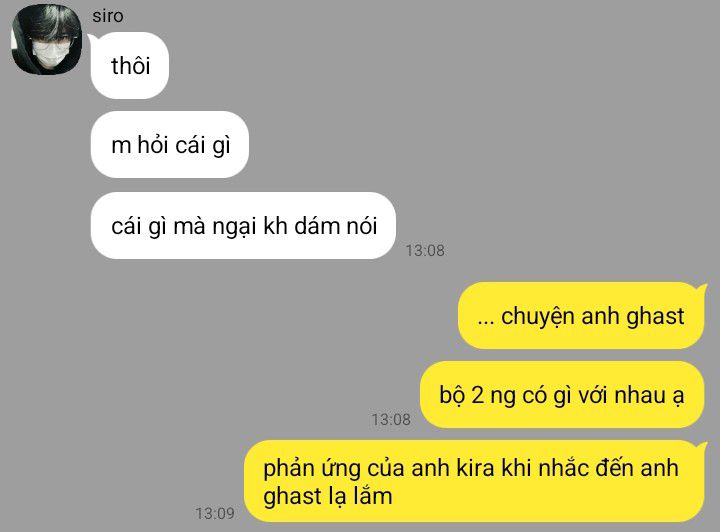Click the 13:08 timestamp beside siro's message

pyautogui.click(x=425, y=251)
